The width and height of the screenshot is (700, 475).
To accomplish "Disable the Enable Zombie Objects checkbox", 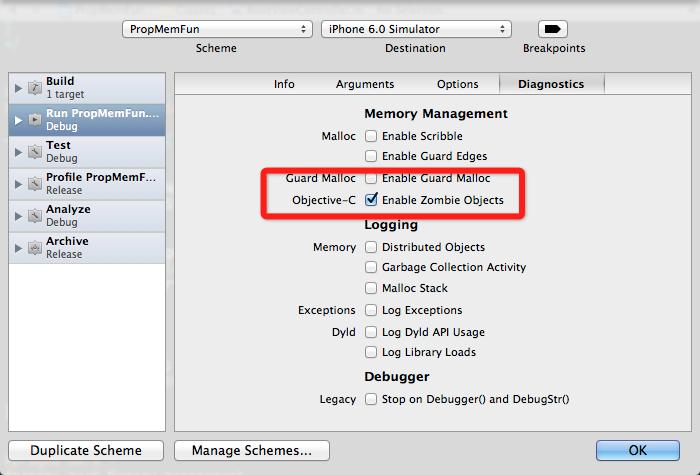I will 371,200.
